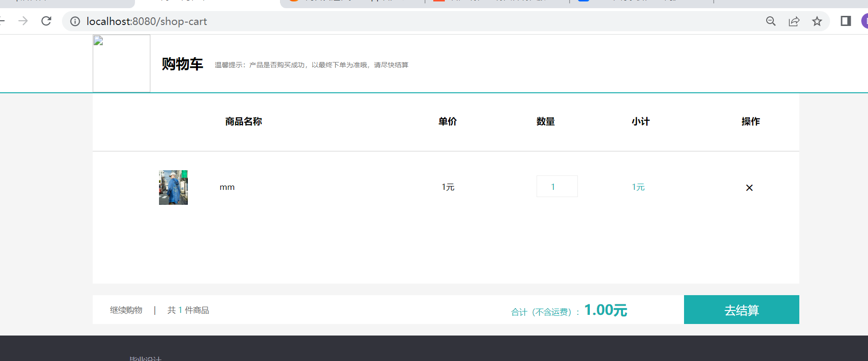The image size is (868, 361).
Task: Click 继续购物 to continue shopping
Action: [x=126, y=310]
